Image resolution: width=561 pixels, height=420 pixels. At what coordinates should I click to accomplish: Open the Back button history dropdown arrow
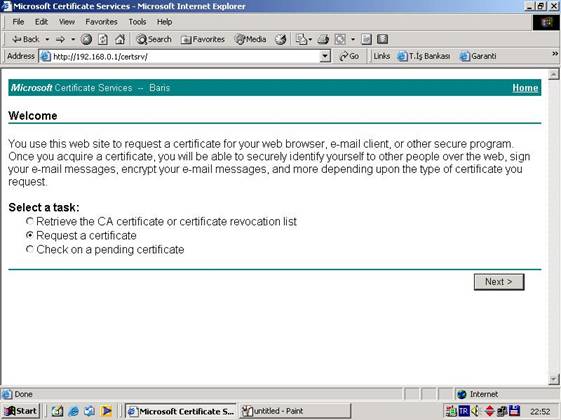coord(47,39)
